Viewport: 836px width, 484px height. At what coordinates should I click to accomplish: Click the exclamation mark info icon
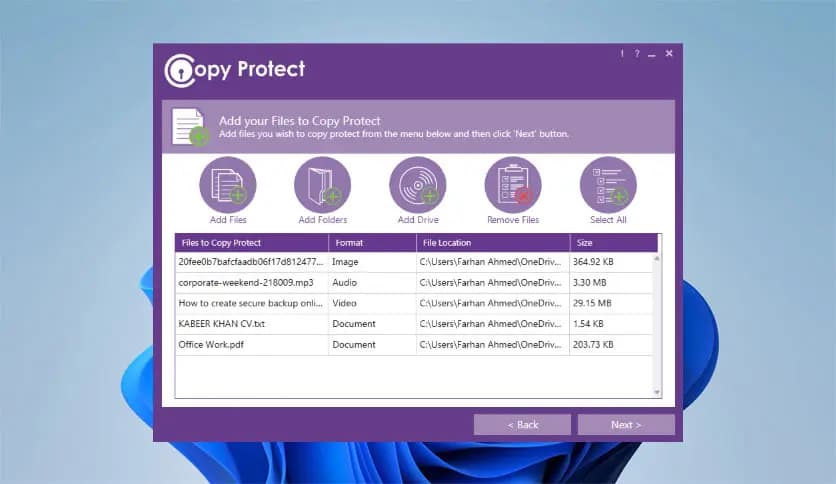(622, 53)
